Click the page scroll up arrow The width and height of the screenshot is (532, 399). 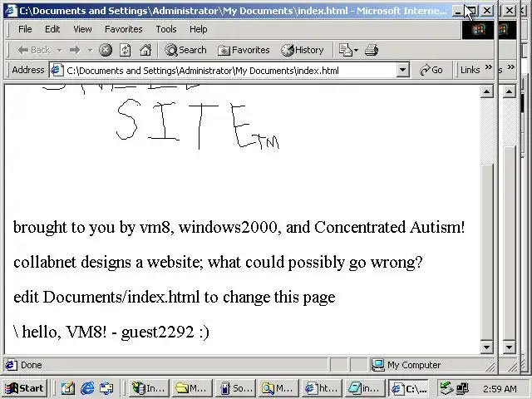pyautogui.click(x=487, y=91)
